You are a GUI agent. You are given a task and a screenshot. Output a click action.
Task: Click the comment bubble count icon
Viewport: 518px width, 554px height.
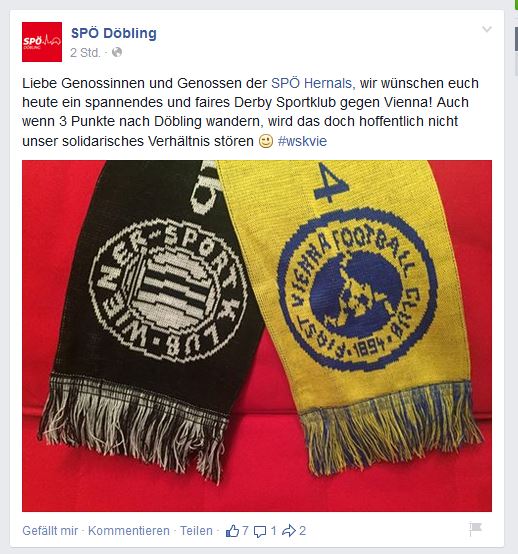(260, 531)
